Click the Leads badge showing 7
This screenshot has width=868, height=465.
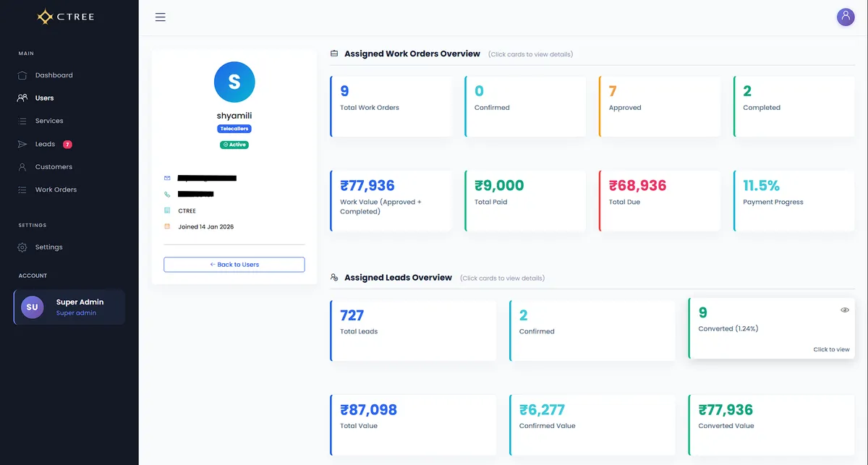[67, 144]
